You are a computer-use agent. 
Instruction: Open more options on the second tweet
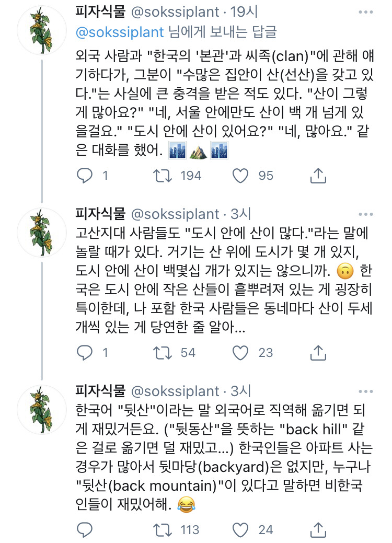[369, 214]
